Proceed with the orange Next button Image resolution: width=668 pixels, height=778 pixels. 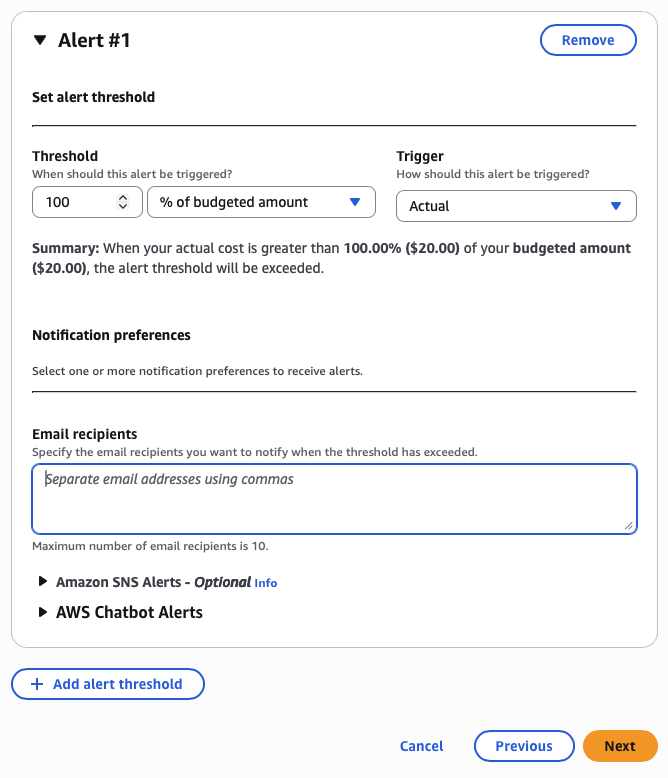(619, 746)
